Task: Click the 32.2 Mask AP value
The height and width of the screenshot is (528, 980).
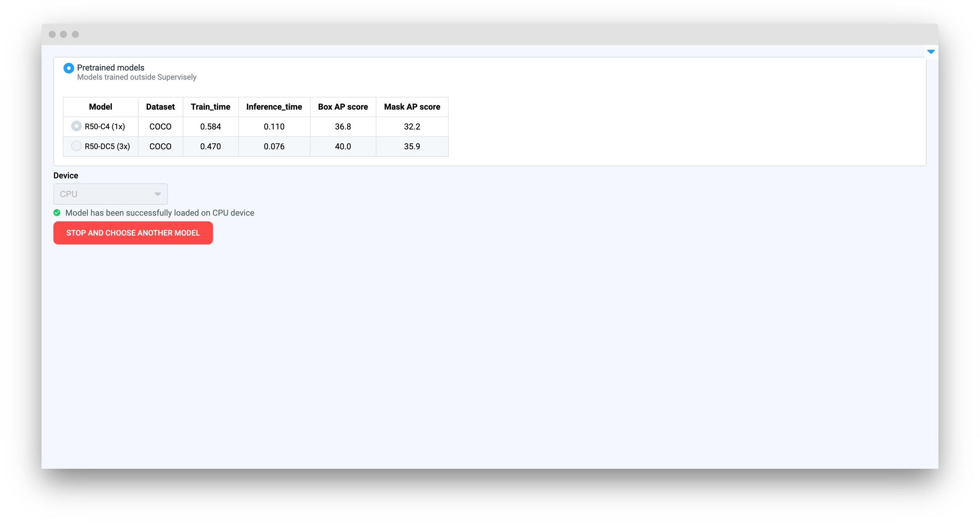Action: pyautogui.click(x=412, y=127)
